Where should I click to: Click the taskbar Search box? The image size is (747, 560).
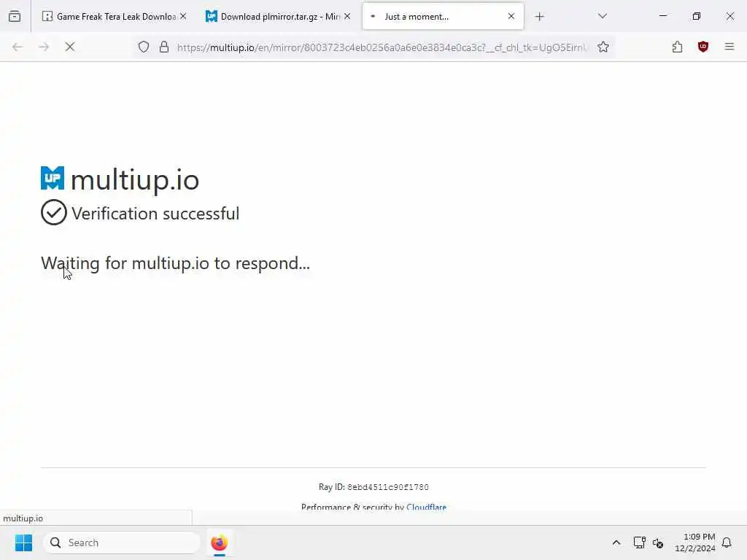coord(122,542)
